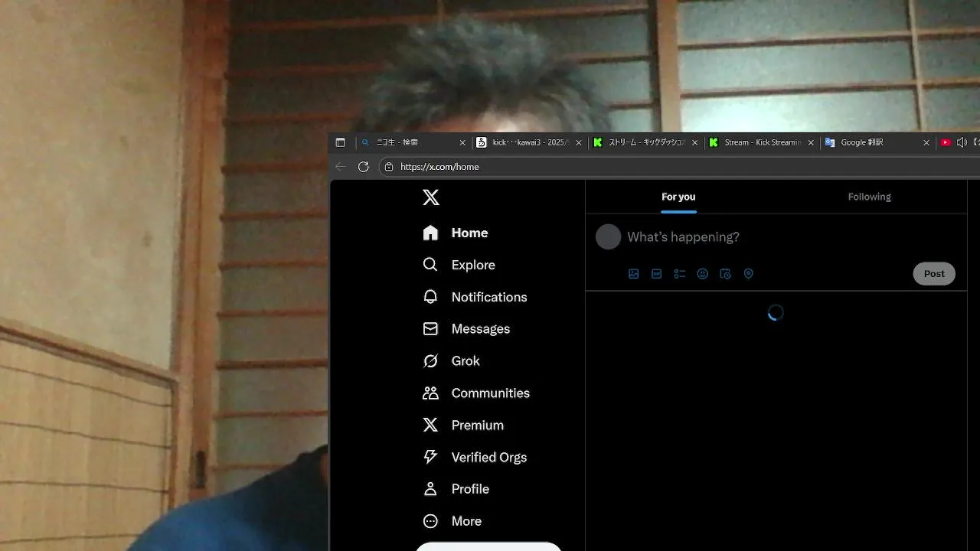This screenshot has height=551, width=980.
Task: Switch to the ニコ生 - 検索 tab
Action: [x=413, y=142]
